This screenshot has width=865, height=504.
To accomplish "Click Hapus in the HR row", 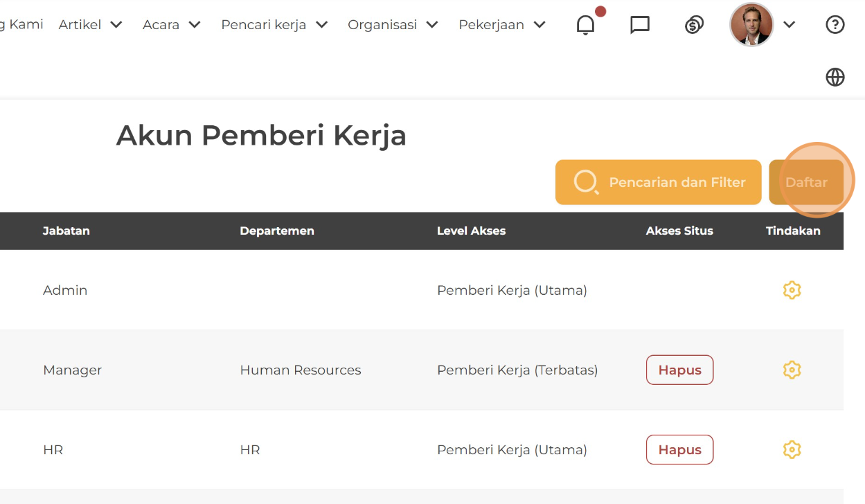I will click(x=679, y=450).
